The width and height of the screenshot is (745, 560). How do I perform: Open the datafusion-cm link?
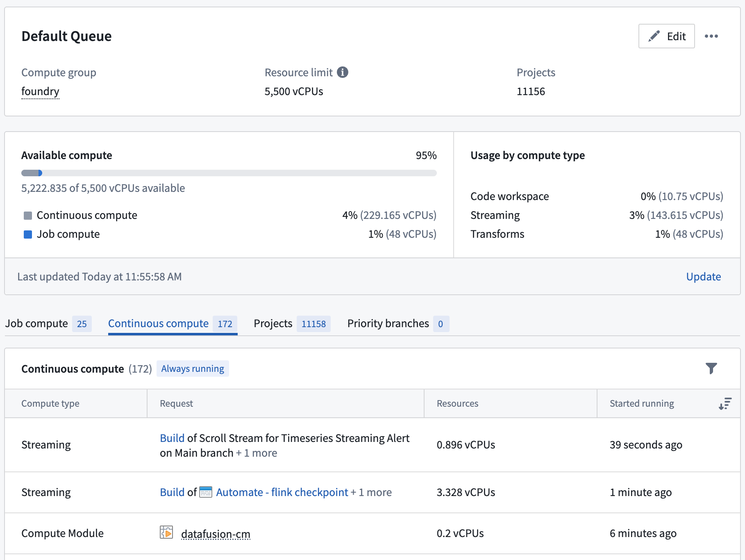pos(216,534)
